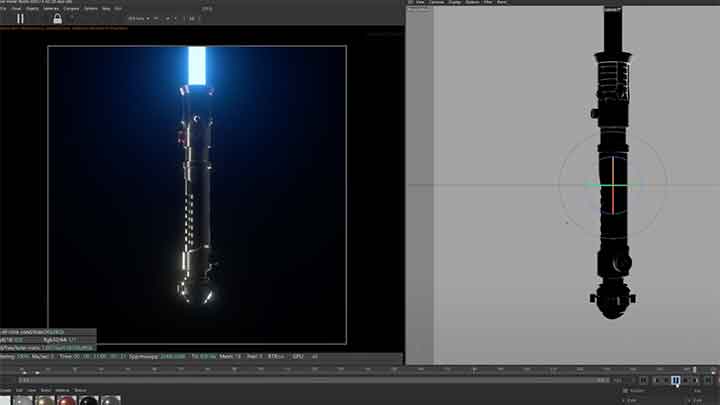Open the Octane Materials menu
The image size is (720, 405).
pyautogui.click(x=51, y=8)
